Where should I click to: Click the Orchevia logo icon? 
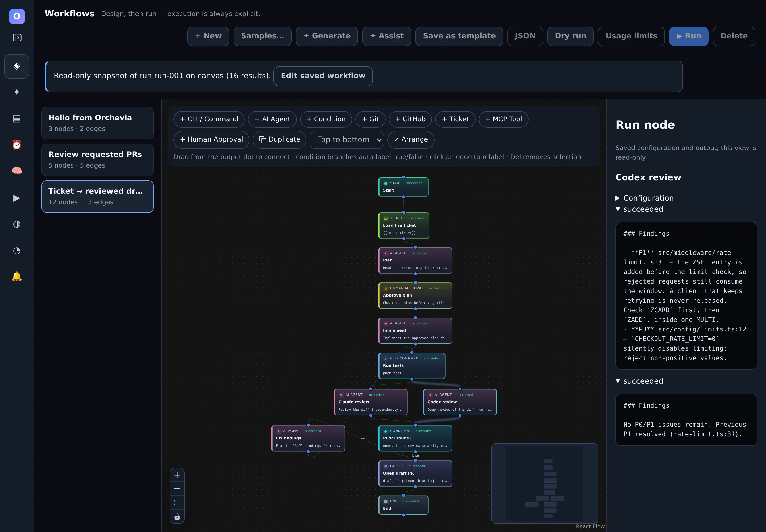(17, 16)
